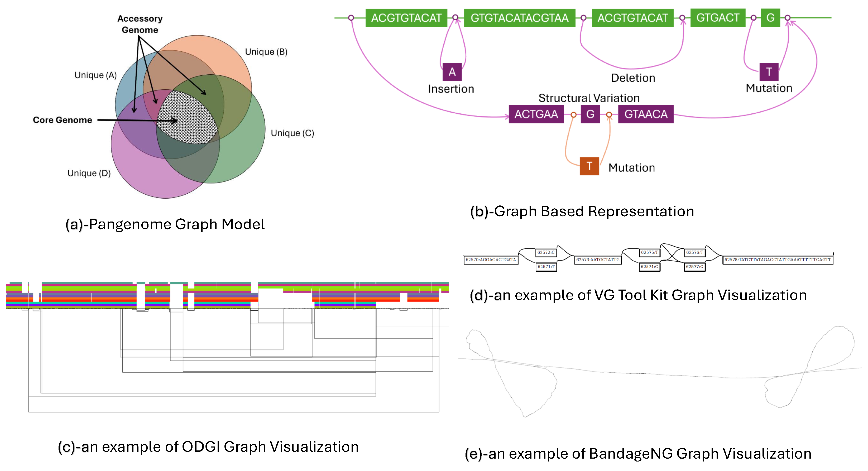This screenshot has height=471, width=868.
Task: Select the purple T mutation node
Action: tap(769, 72)
